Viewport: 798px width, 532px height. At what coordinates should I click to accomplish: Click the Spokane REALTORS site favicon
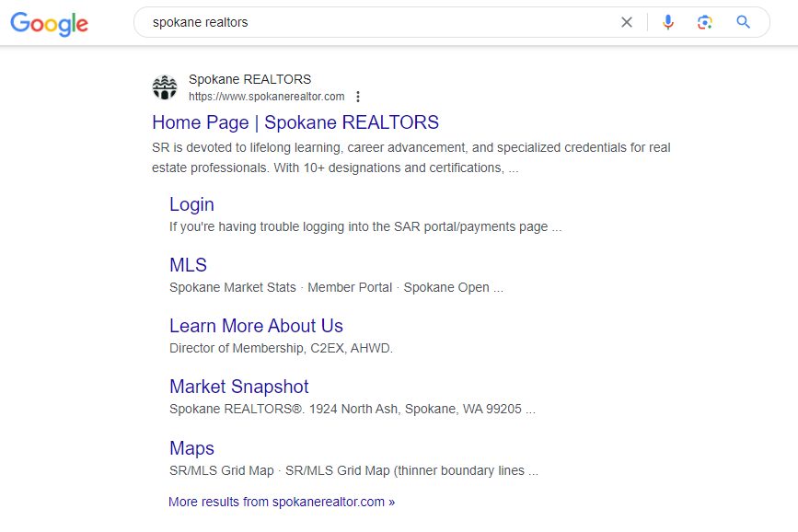pos(165,87)
